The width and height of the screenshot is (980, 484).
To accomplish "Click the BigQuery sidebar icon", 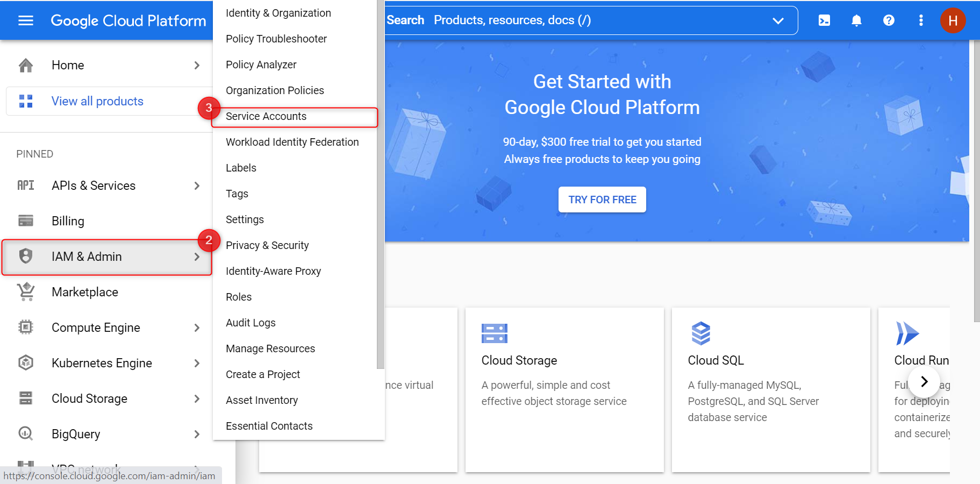I will [26, 433].
